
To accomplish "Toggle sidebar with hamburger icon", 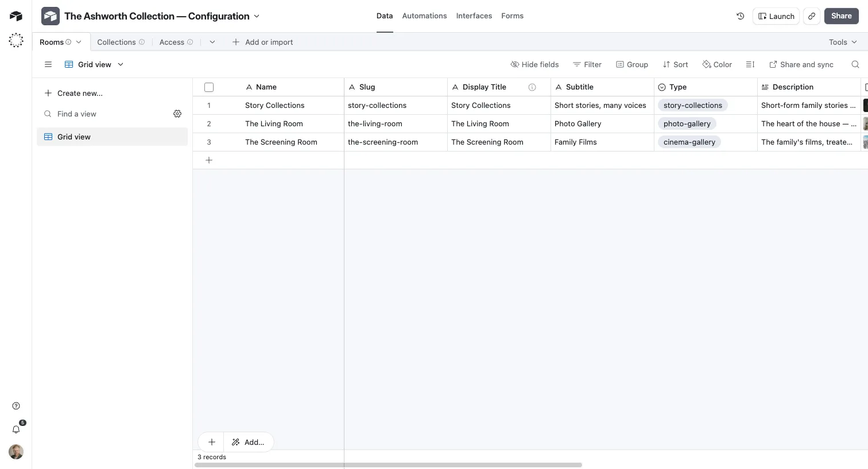I will coord(48,64).
